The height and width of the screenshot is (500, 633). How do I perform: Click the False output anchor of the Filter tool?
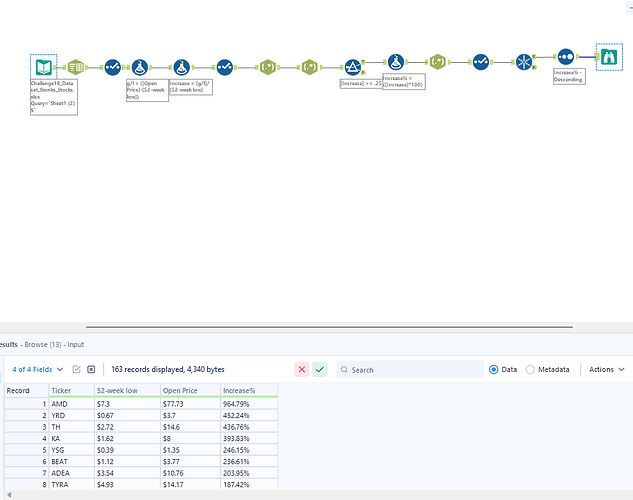coord(363,72)
